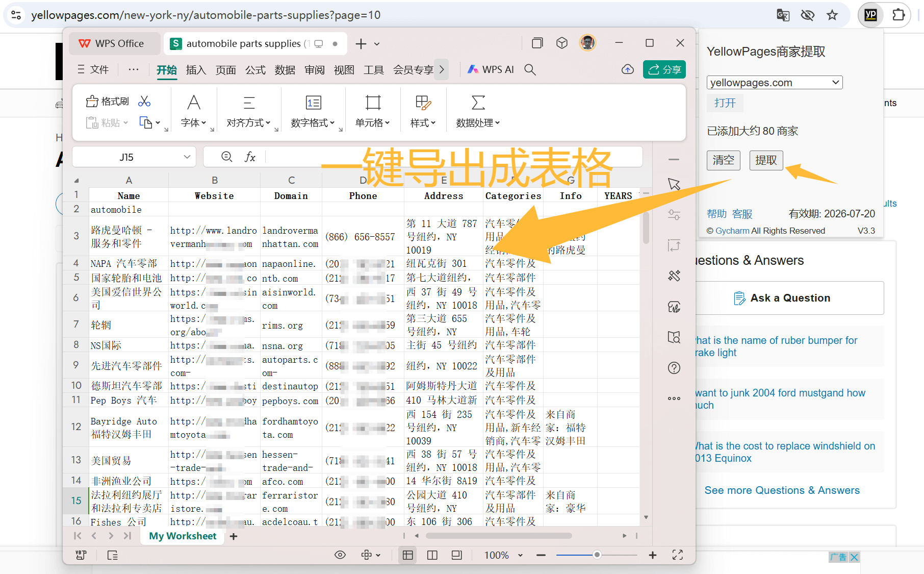Switch to the 数据 data tab
The width and height of the screenshot is (924, 574).
point(285,70)
